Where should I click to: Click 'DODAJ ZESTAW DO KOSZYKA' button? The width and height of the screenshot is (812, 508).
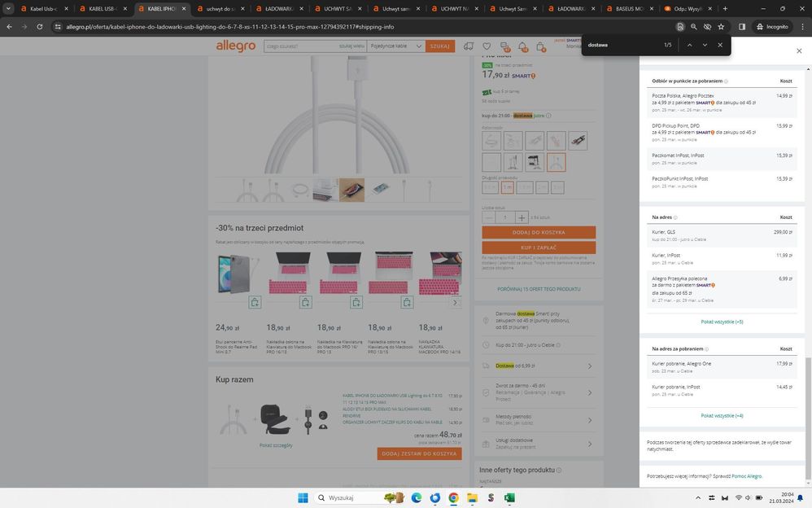pos(419,453)
